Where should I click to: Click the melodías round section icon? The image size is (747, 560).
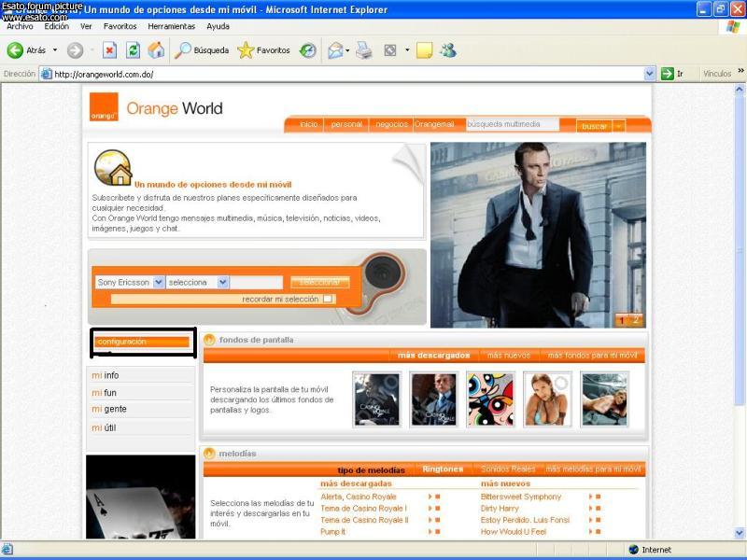tap(209, 454)
